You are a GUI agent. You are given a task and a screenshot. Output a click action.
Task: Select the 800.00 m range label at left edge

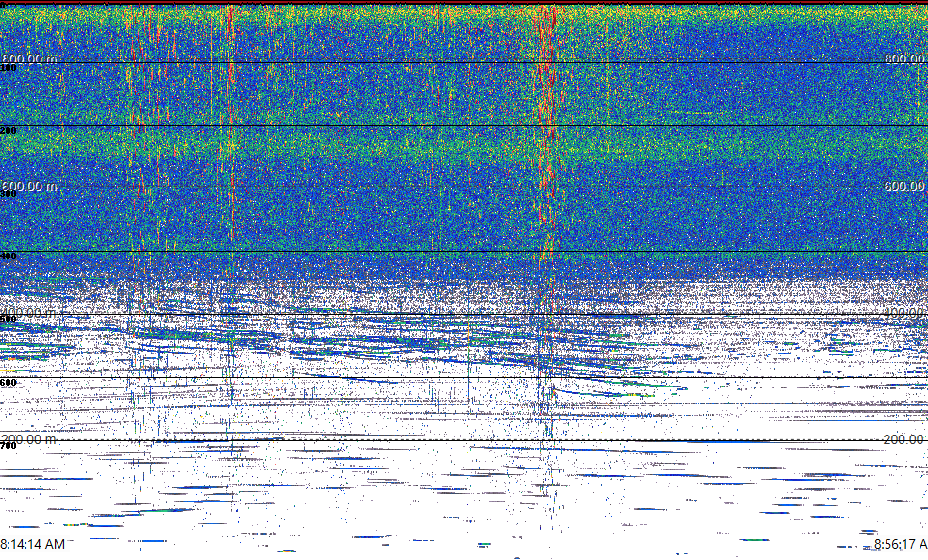tap(29, 58)
